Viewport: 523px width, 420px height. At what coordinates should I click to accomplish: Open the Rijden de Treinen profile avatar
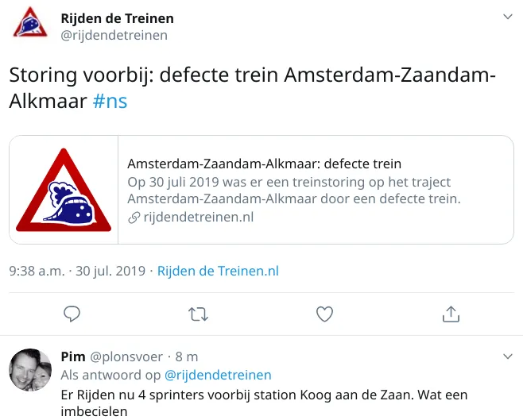29,23
